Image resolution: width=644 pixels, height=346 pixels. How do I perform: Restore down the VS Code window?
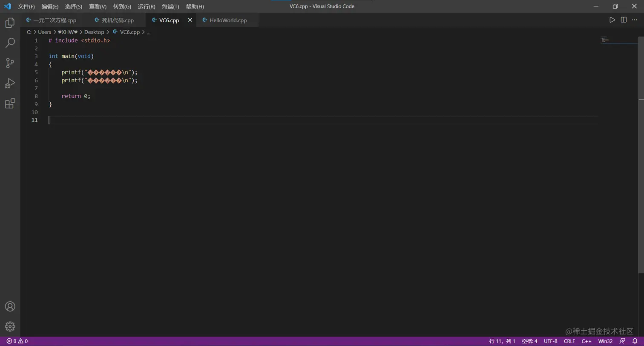click(615, 6)
